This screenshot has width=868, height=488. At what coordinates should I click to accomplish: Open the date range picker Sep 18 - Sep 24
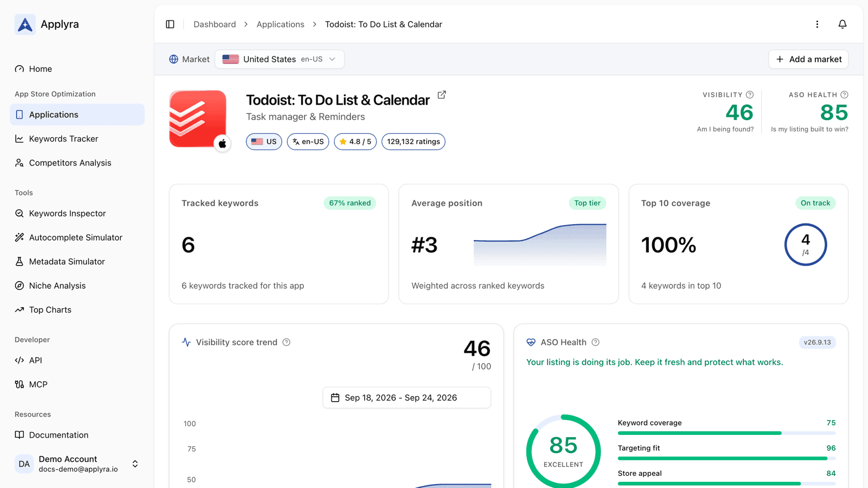407,397
